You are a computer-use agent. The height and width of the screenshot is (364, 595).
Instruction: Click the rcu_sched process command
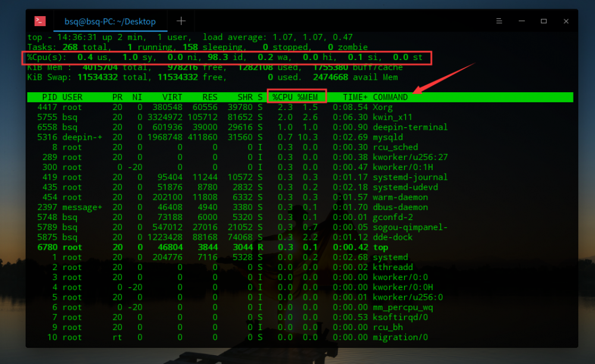click(396, 147)
